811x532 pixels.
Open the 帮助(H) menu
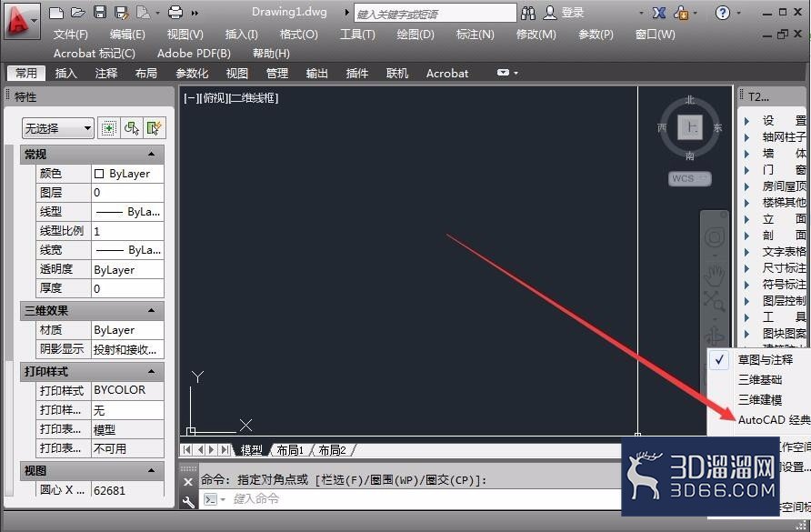pos(271,54)
